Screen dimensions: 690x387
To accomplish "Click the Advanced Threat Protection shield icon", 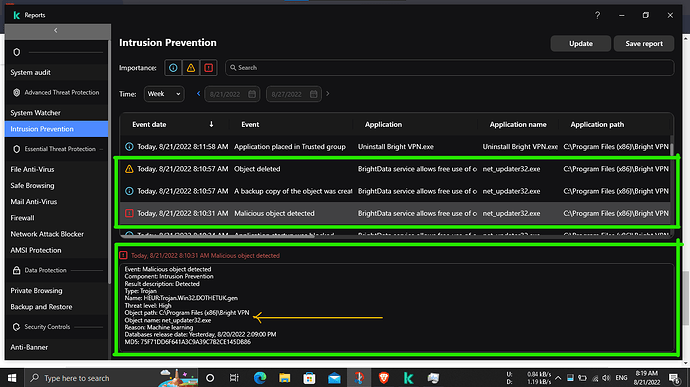I will tap(17, 92).
